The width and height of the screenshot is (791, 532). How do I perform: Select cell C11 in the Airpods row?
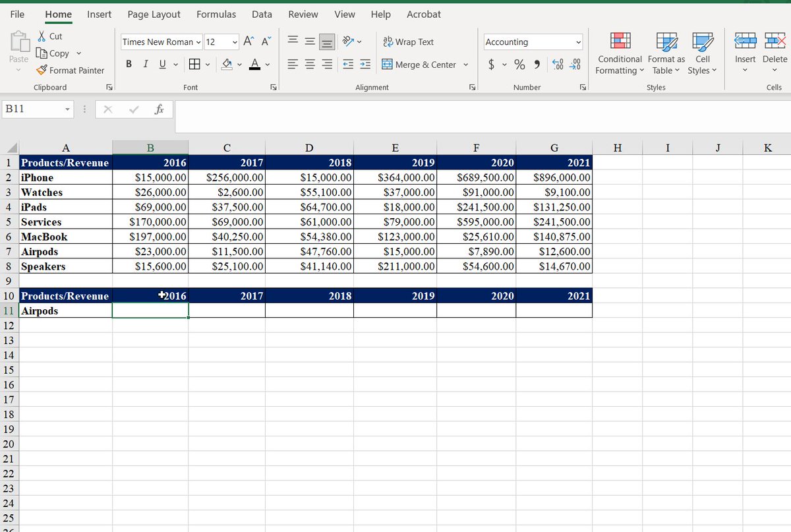(227, 310)
